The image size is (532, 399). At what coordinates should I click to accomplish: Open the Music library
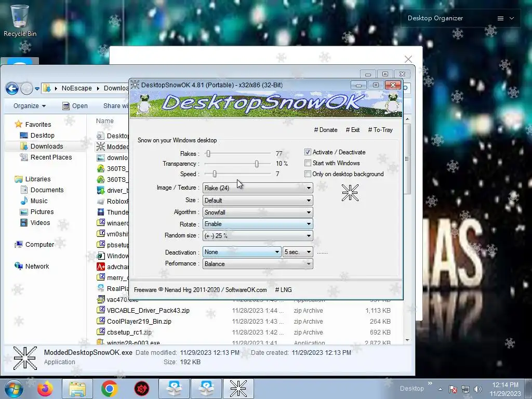pos(34,201)
